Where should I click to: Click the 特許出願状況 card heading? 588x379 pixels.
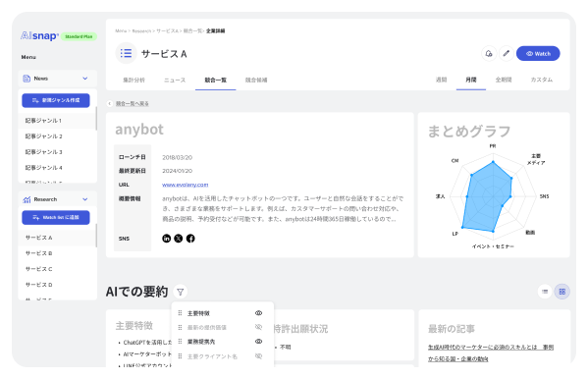(300, 329)
